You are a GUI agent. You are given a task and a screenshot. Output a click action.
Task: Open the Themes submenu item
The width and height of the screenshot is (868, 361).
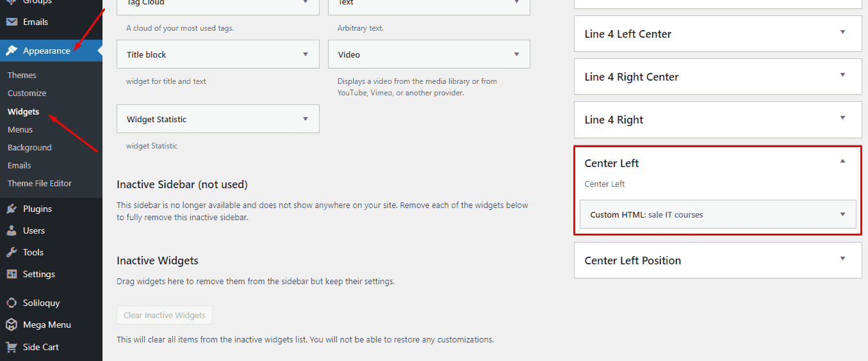click(x=22, y=75)
